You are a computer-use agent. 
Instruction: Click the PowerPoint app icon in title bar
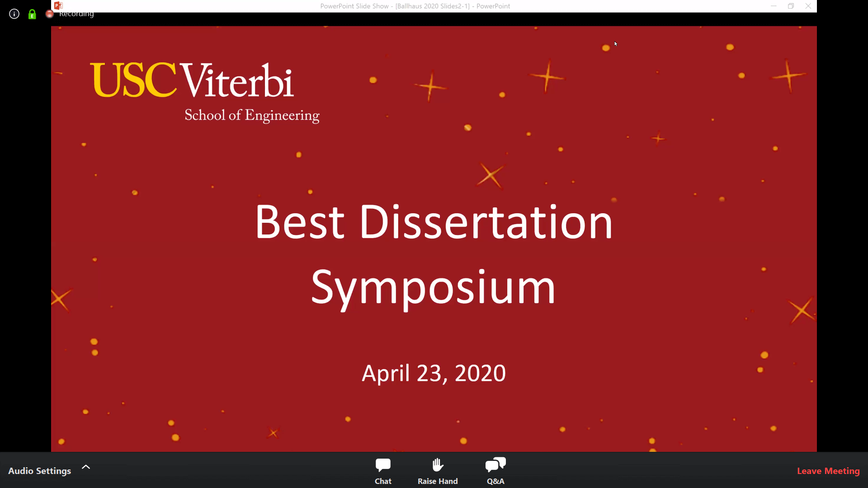[x=58, y=5]
